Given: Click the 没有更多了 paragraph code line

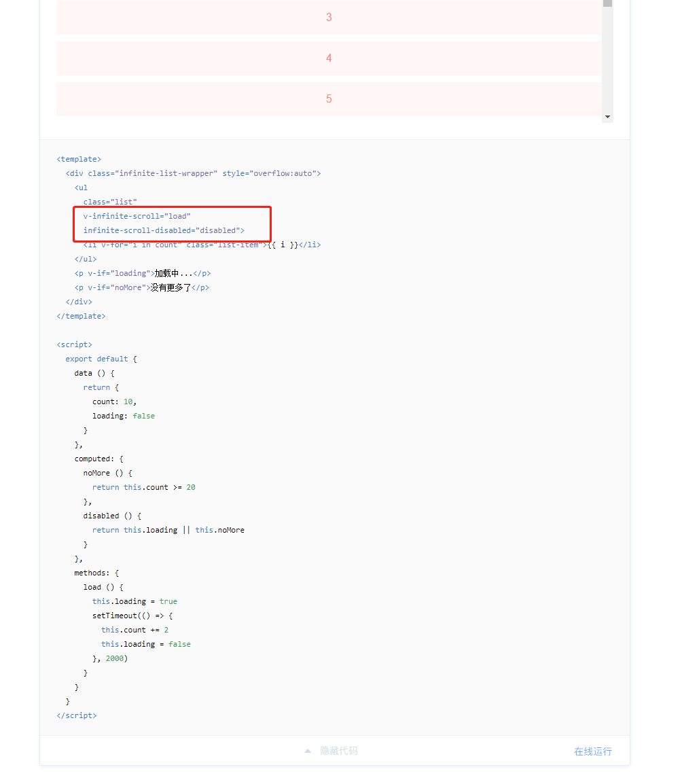Looking at the screenshot, I should coord(142,287).
